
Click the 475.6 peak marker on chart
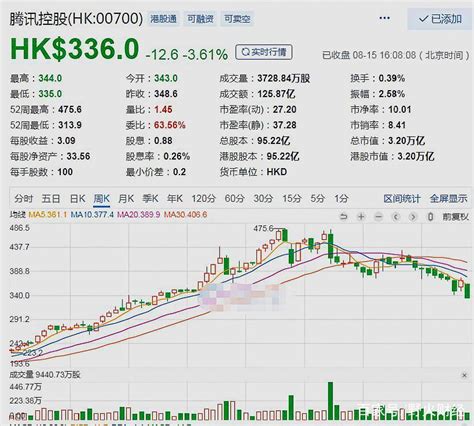coord(263,228)
